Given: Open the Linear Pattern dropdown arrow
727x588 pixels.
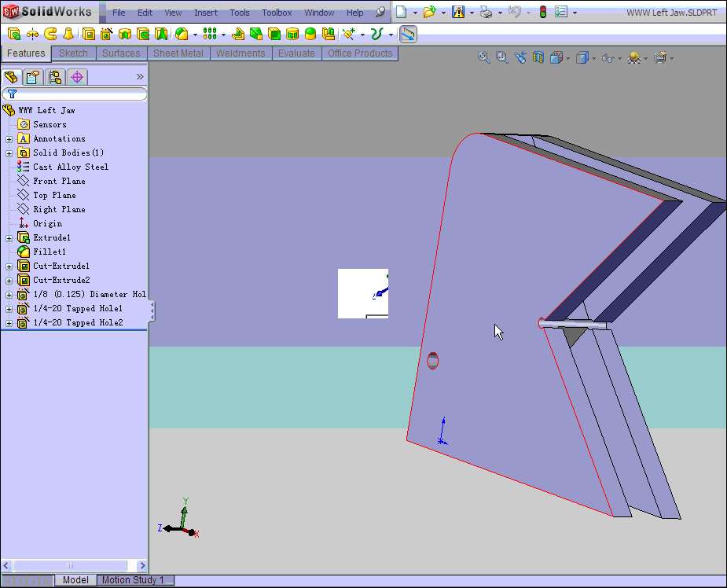Looking at the screenshot, I should pyautogui.click(x=223, y=35).
